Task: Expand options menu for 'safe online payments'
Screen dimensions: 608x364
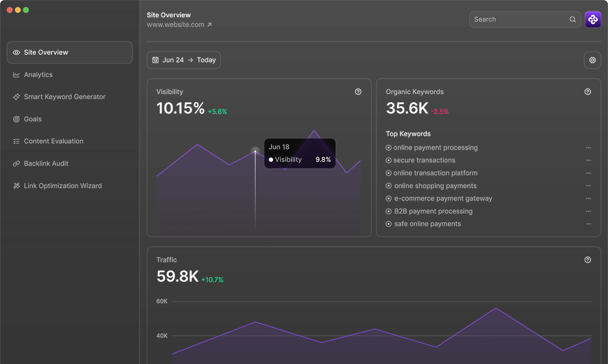Action: (588, 224)
